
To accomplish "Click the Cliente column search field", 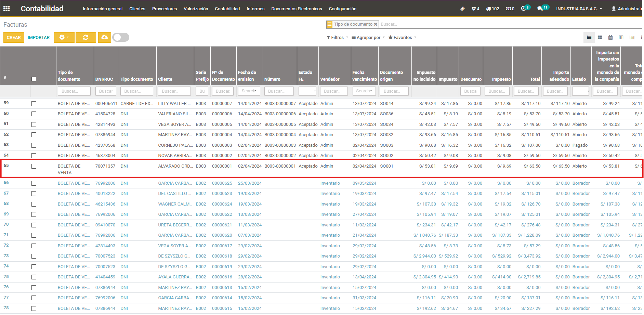I will (174, 91).
